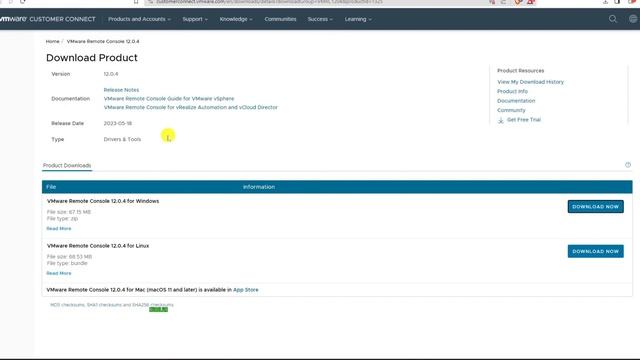Click the Download Product heading

(92, 58)
